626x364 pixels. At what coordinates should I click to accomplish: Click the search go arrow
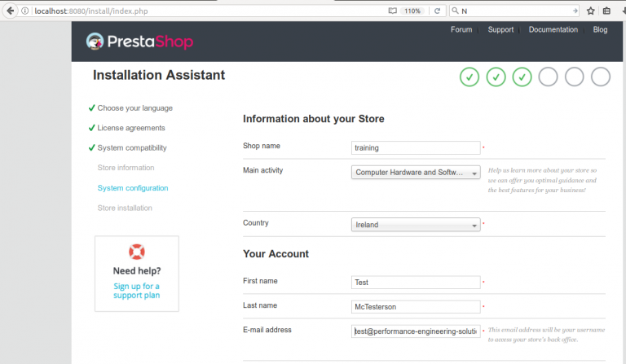[x=575, y=11]
